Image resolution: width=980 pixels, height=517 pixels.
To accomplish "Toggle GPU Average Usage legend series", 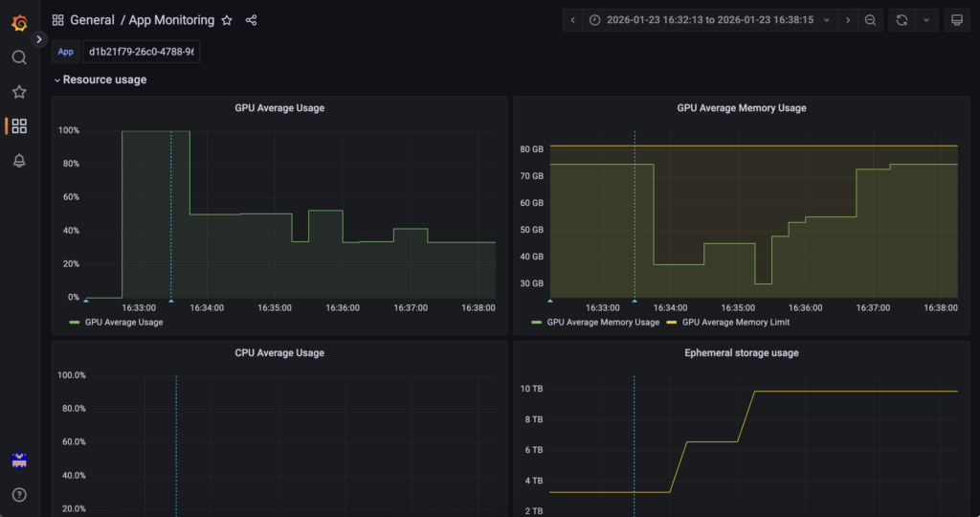I will [123, 323].
